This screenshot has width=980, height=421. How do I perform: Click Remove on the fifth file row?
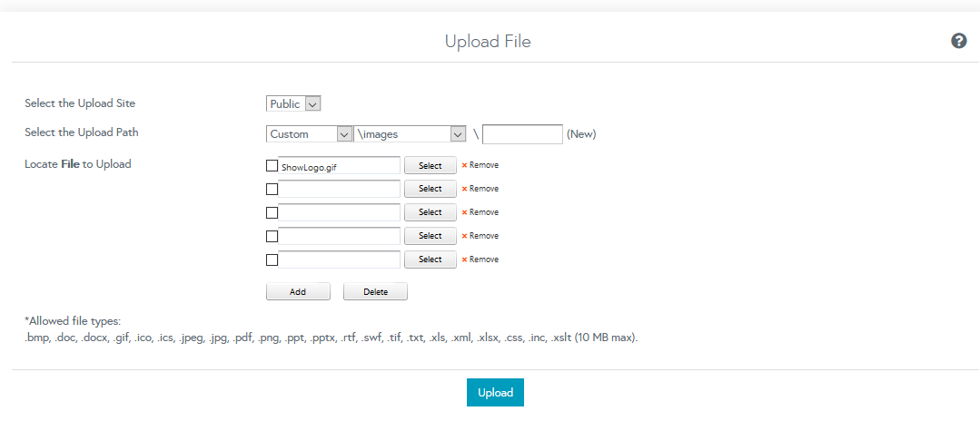coord(480,259)
